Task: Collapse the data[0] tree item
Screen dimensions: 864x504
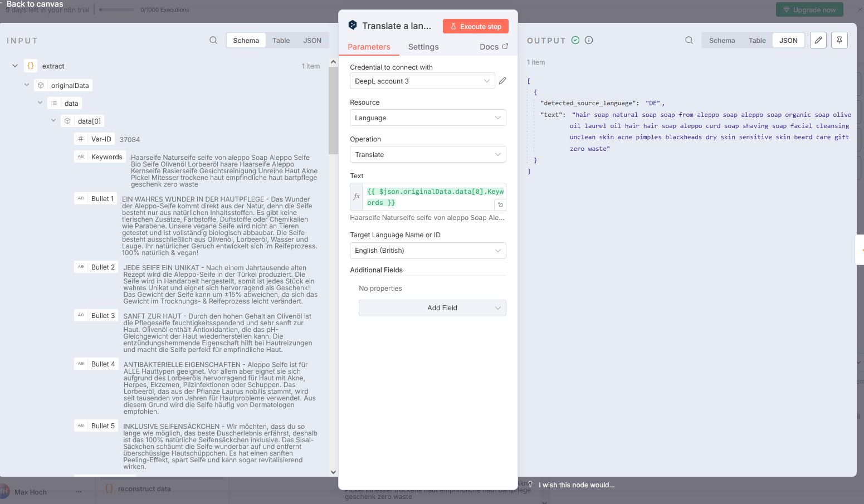Action: 53,121
